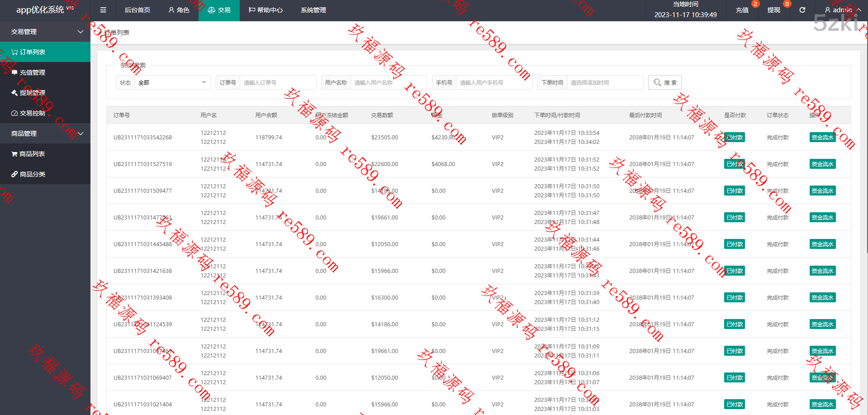Open 充值 notifications in the top bar
The height and width of the screenshot is (415, 868).
click(742, 10)
